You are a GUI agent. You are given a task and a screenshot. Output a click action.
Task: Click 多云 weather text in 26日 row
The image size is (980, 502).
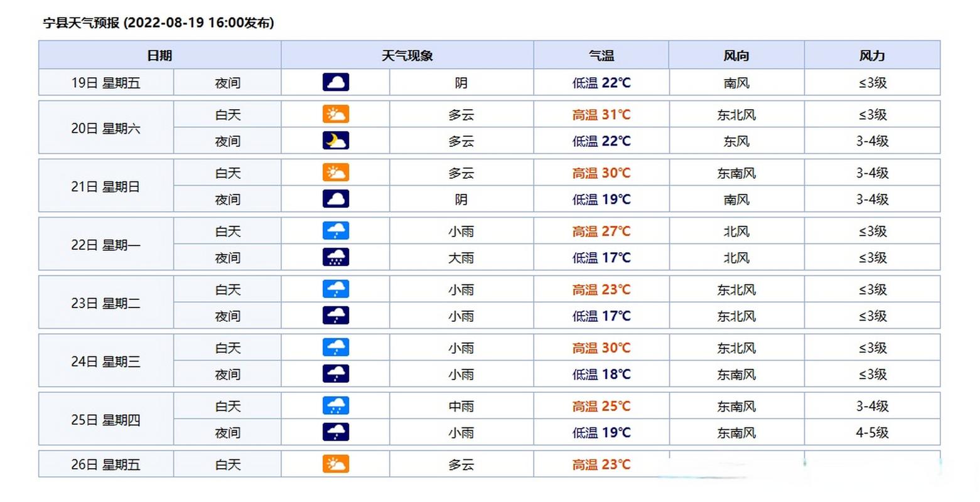pos(461,464)
